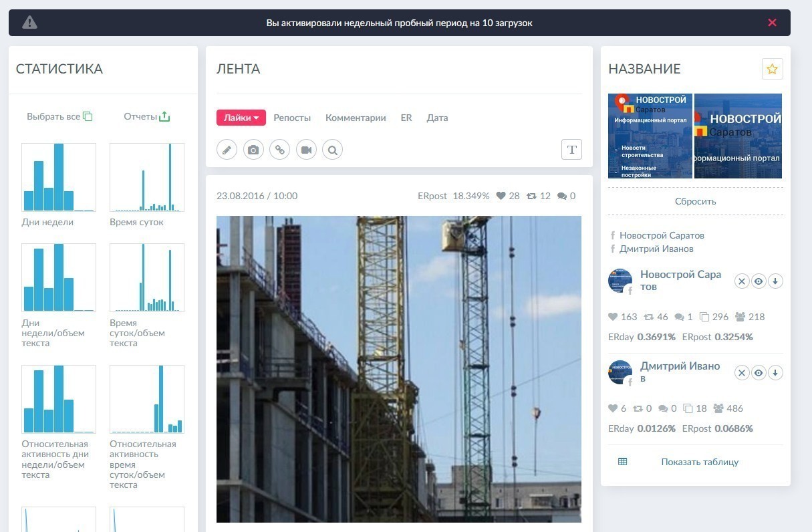Dismiss the trial period notification banner
The height and width of the screenshot is (532, 812).
(772, 23)
